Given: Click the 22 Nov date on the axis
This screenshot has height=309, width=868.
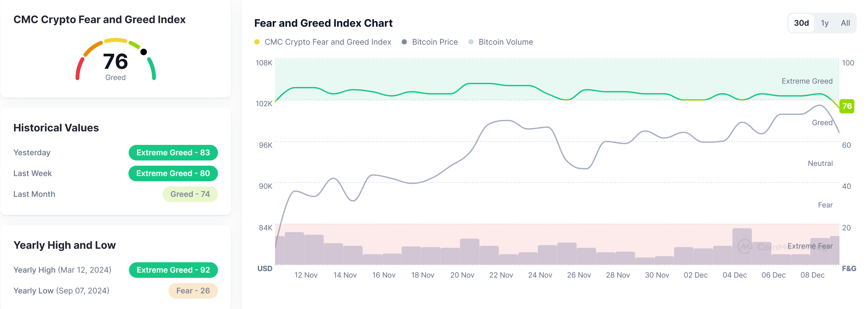Looking at the screenshot, I should (x=501, y=275).
